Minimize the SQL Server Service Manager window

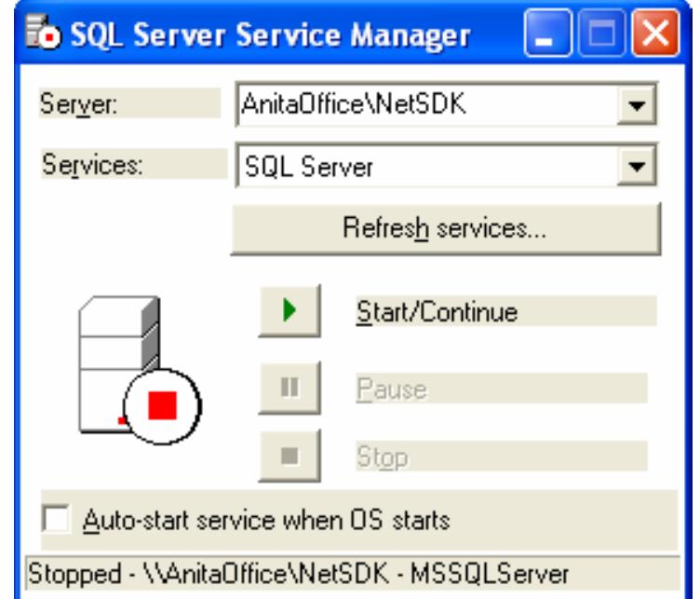(547, 34)
